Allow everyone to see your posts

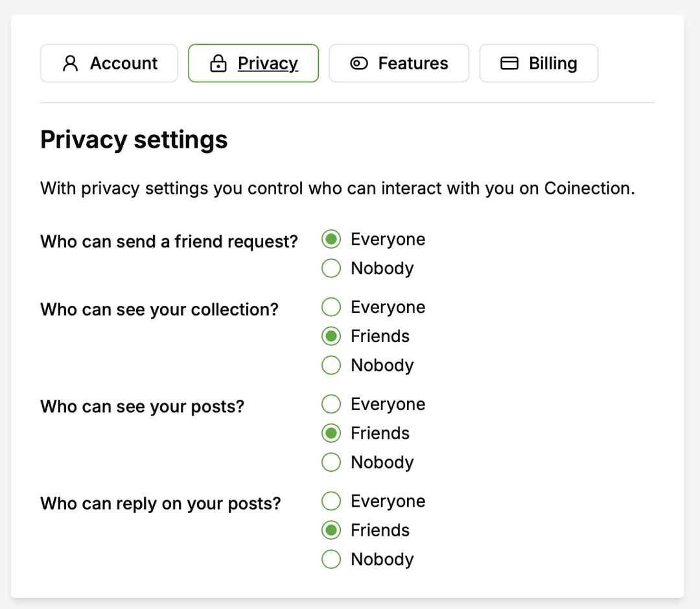pyautogui.click(x=331, y=404)
